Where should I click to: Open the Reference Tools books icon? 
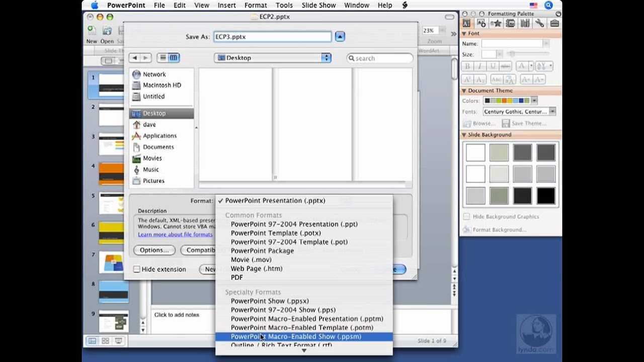coord(525,23)
